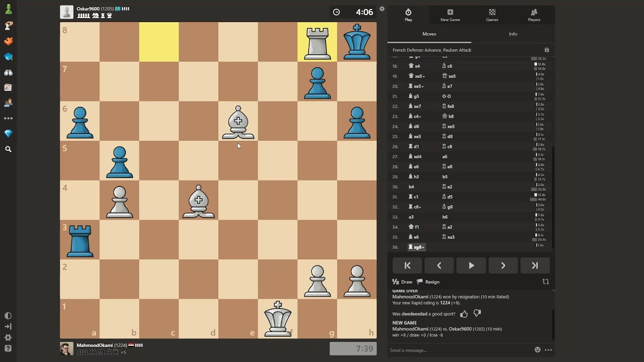Open the sidebar settings gear
Viewport: 644px width, 362px height.
[8, 338]
